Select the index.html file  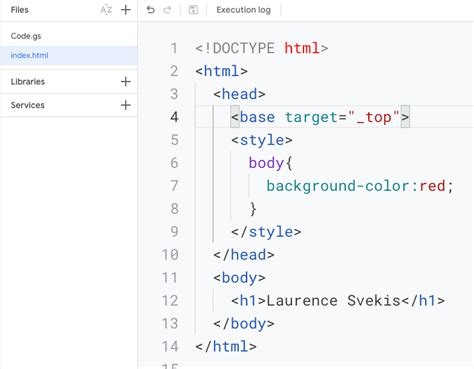pos(69,55)
